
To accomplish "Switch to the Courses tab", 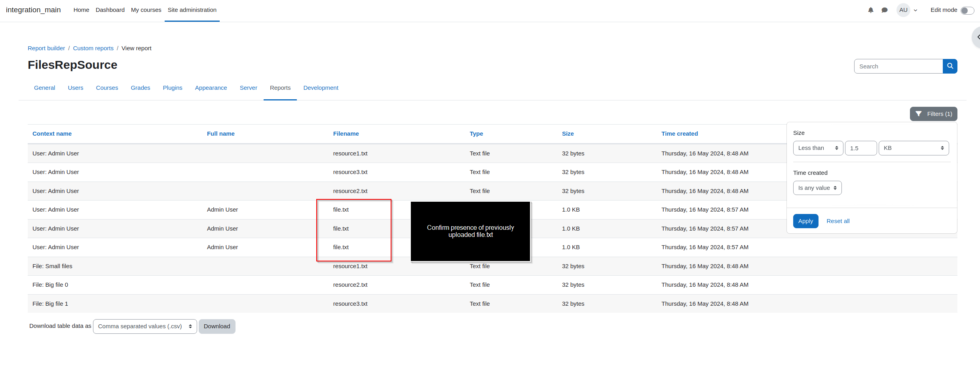I will click(x=107, y=88).
